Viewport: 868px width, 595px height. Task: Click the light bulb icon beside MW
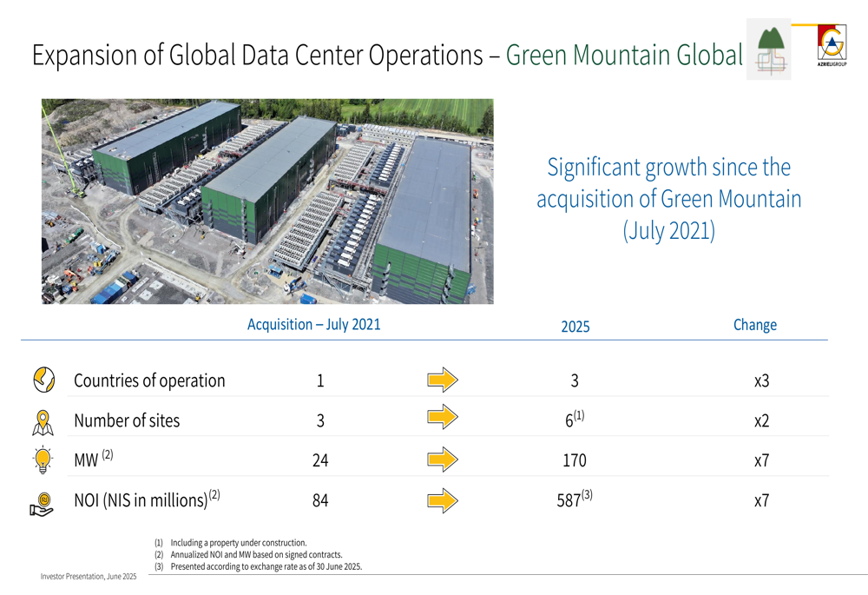point(43,459)
